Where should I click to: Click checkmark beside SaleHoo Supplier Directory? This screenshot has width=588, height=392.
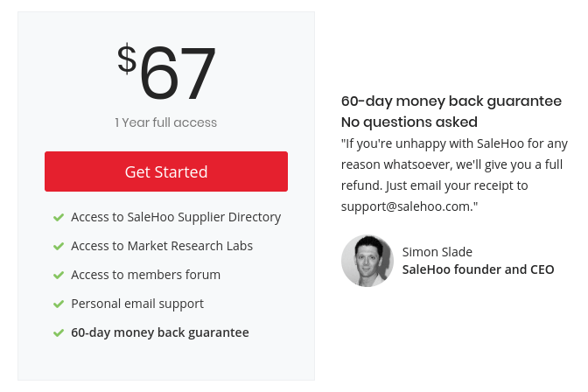[59, 217]
